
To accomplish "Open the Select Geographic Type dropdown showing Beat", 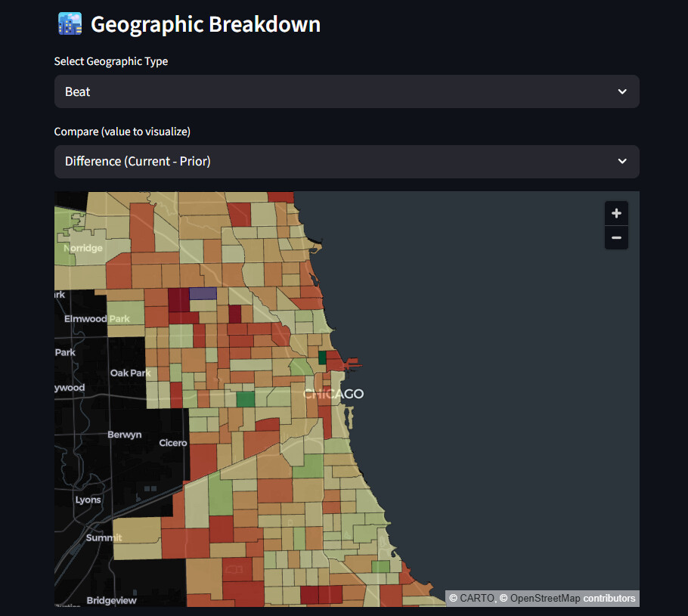I will point(346,91).
